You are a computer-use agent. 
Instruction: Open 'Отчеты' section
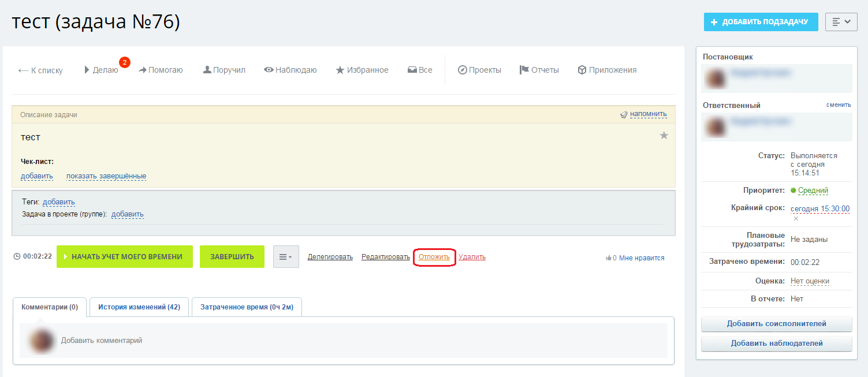click(x=539, y=70)
